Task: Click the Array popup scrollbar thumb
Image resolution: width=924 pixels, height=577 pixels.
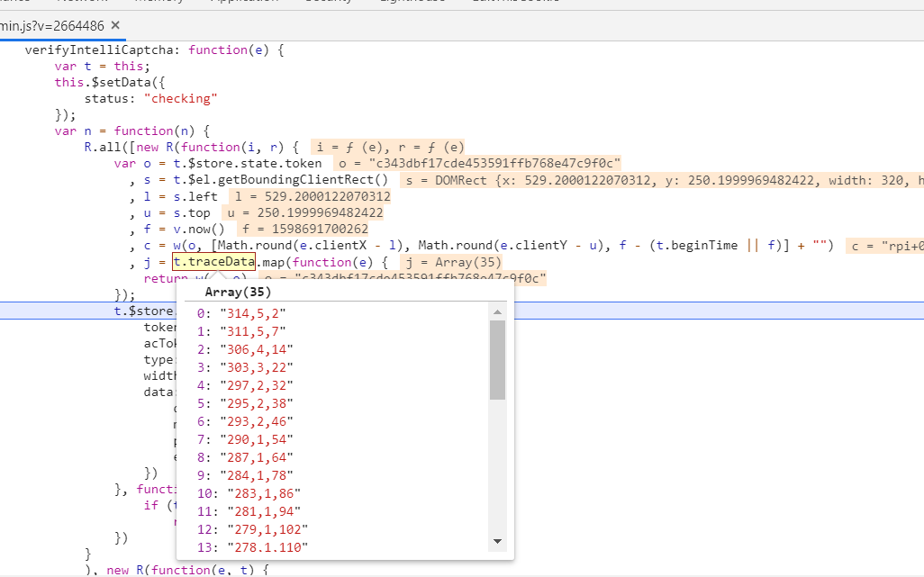Action: (x=497, y=359)
